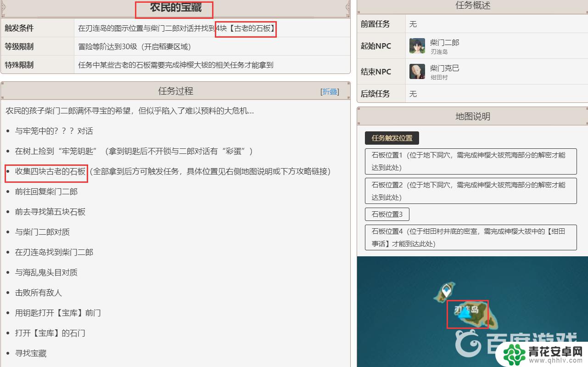Click the 起始NPC label
Image resolution: width=588 pixels, height=367 pixels.
376,46
